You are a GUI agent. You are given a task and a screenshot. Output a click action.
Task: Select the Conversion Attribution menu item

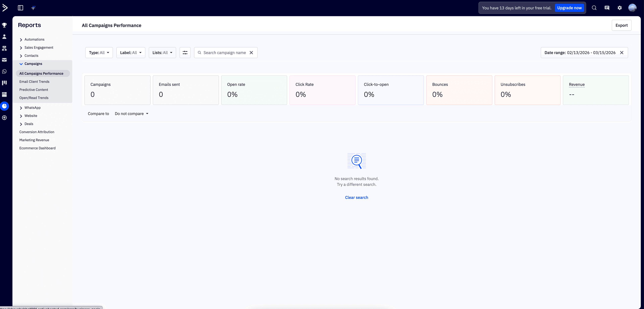tap(37, 132)
